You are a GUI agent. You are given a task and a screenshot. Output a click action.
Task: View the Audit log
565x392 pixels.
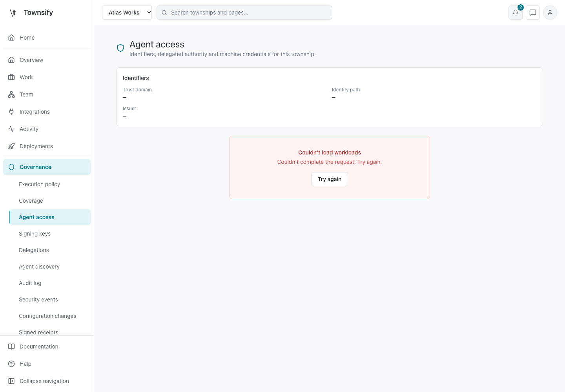[x=50, y=283]
